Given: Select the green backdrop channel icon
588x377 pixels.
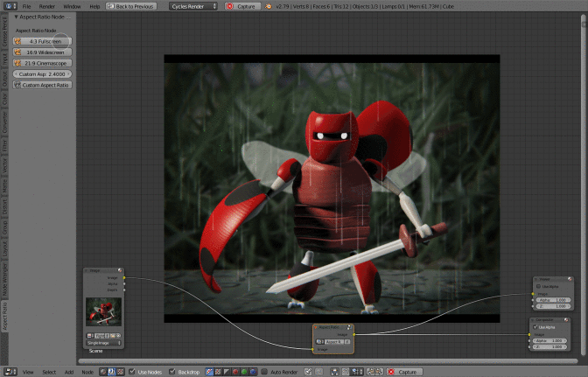Looking at the screenshot, I should click(x=244, y=372).
